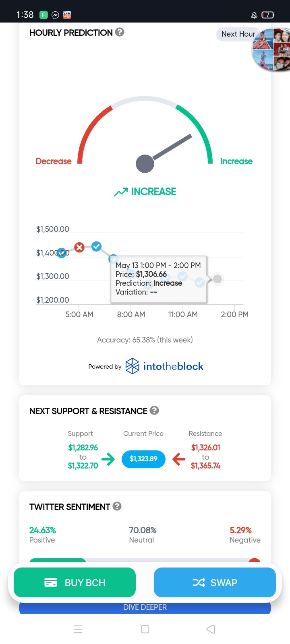Open Next Support & Resistance help icon
Screen dimensions: 290x644
pos(154,411)
